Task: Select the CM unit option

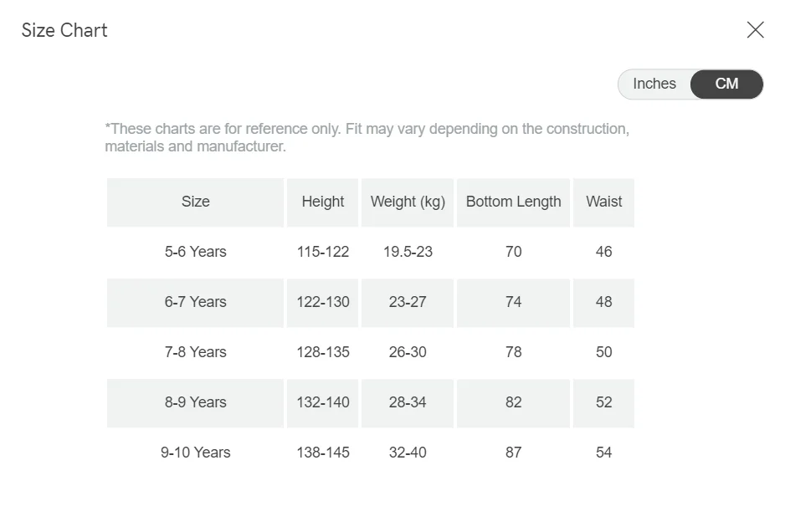Action: (726, 84)
